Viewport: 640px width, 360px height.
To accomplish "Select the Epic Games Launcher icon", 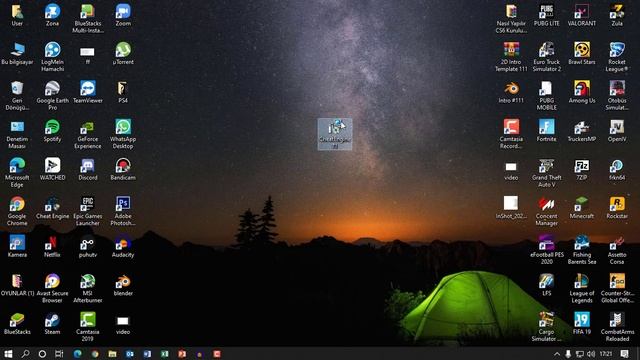I will (88, 211).
